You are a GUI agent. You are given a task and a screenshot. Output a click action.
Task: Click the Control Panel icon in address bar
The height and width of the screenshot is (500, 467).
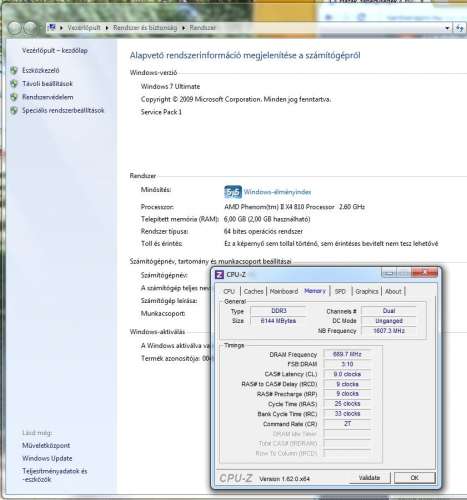[52, 27]
